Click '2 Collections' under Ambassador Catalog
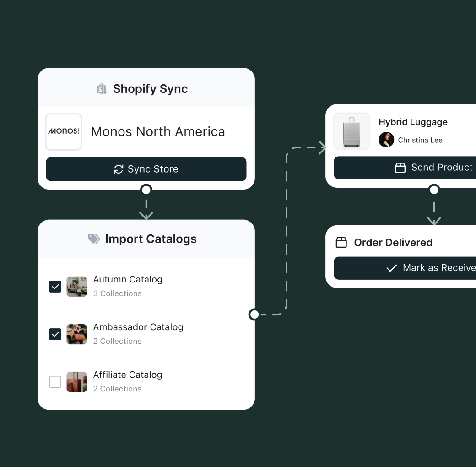 coord(118,341)
